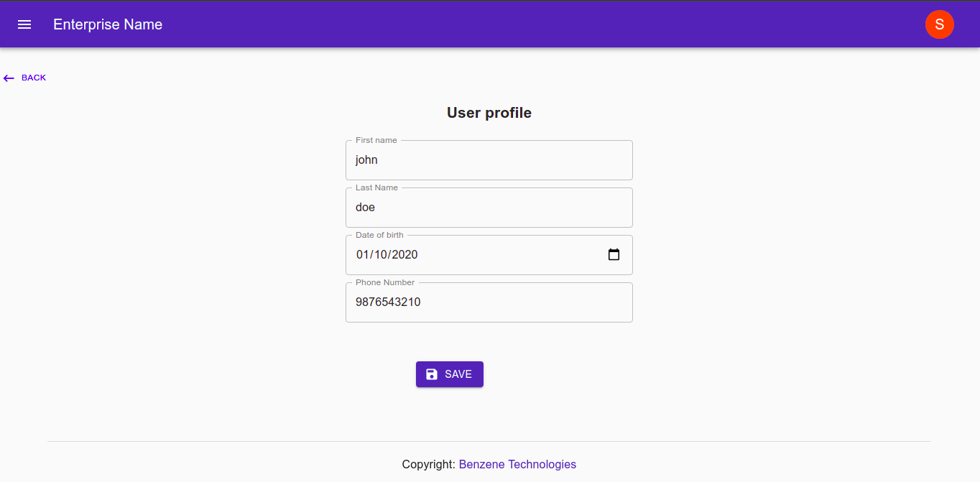Screen dimensions: 980x482
Task: Click the floppy disk icon on Save
Action: coord(432,374)
